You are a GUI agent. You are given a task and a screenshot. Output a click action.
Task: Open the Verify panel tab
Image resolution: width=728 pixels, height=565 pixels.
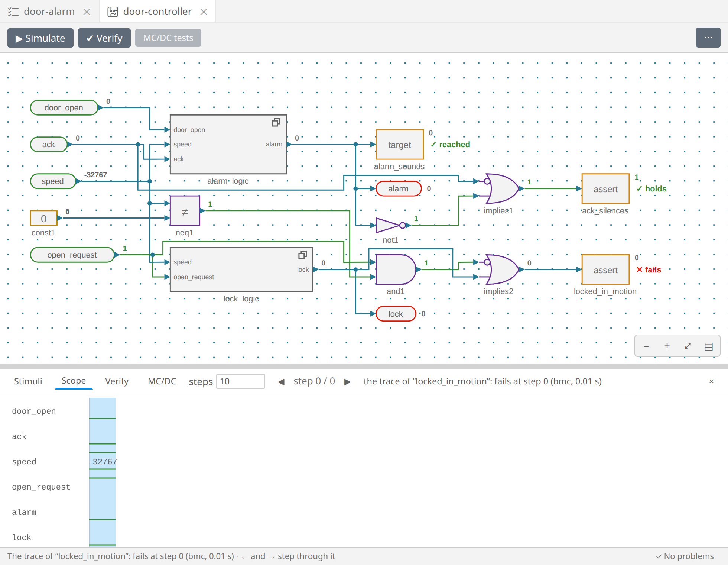coord(117,381)
